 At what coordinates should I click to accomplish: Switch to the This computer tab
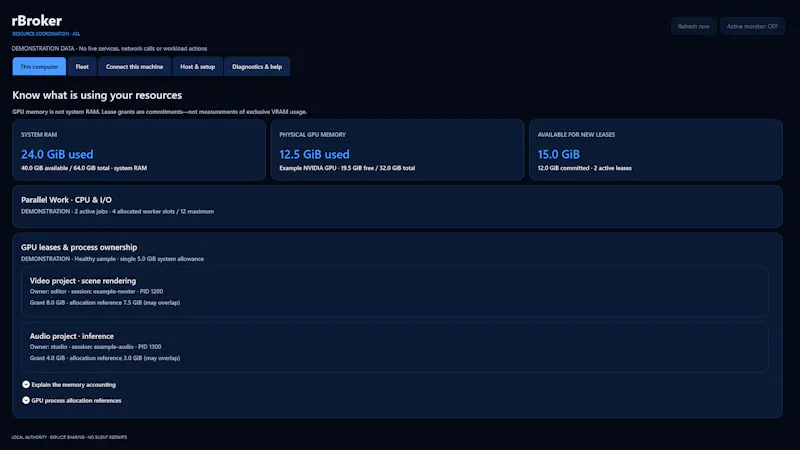(39, 66)
